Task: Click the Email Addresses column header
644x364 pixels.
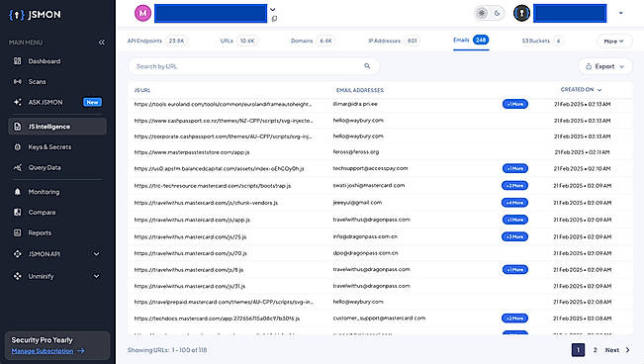Action: tap(360, 90)
